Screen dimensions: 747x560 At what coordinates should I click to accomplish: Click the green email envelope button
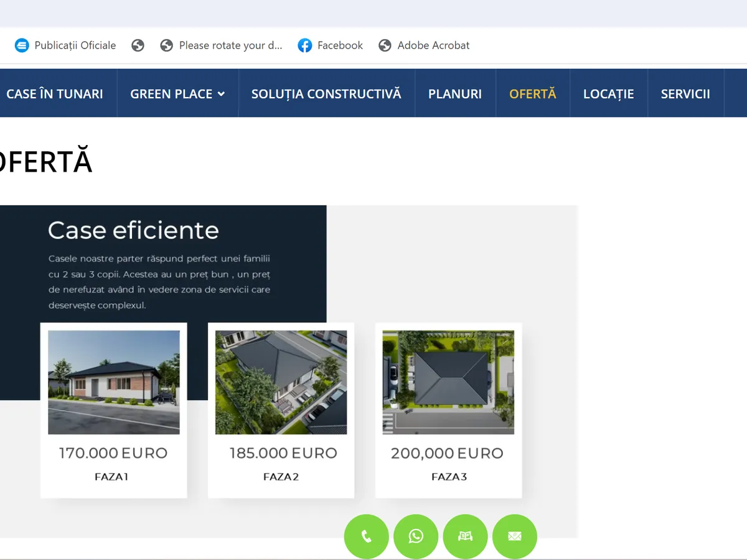tap(514, 536)
